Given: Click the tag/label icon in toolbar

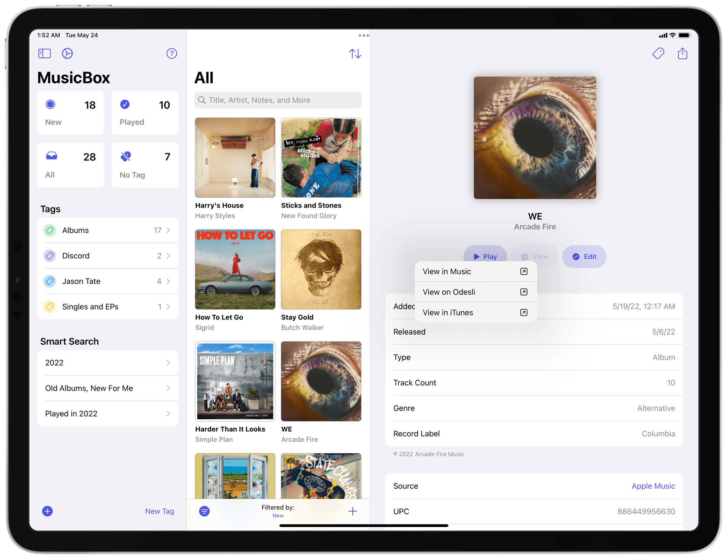Looking at the screenshot, I should pyautogui.click(x=658, y=54).
